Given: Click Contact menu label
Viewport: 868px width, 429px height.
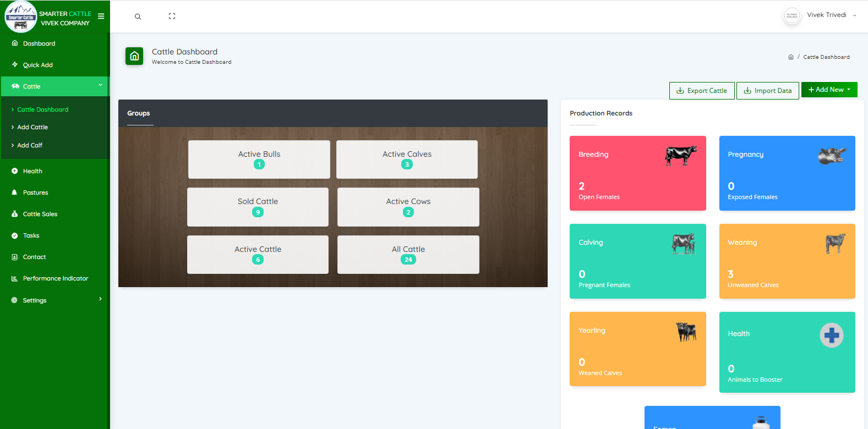Looking at the screenshot, I should (x=34, y=257).
